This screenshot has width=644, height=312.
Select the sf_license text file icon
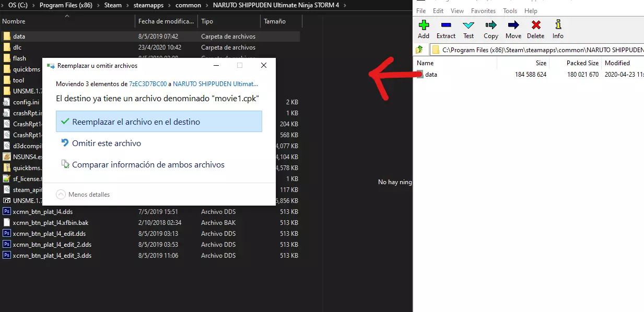(x=7, y=178)
